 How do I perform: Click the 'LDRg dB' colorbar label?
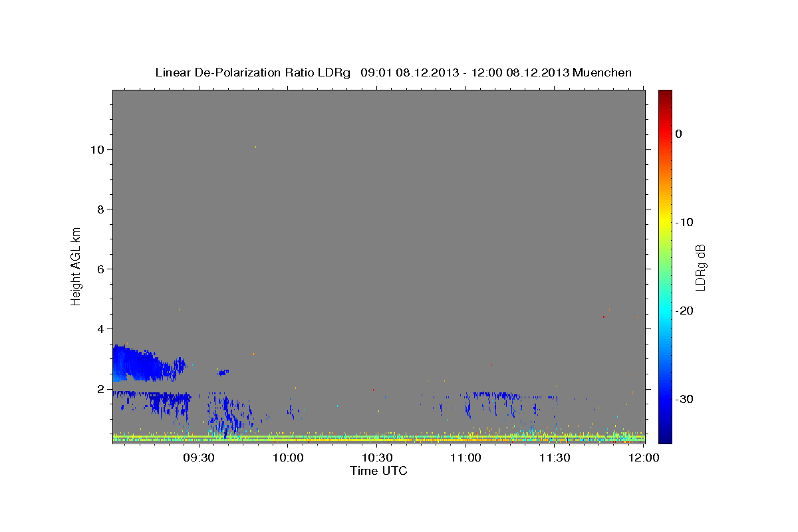point(700,268)
